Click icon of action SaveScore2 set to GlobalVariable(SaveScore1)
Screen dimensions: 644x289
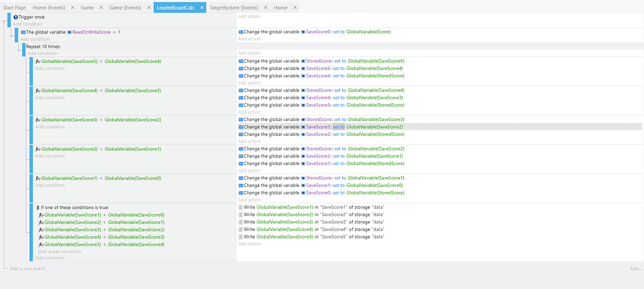coord(241,156)
